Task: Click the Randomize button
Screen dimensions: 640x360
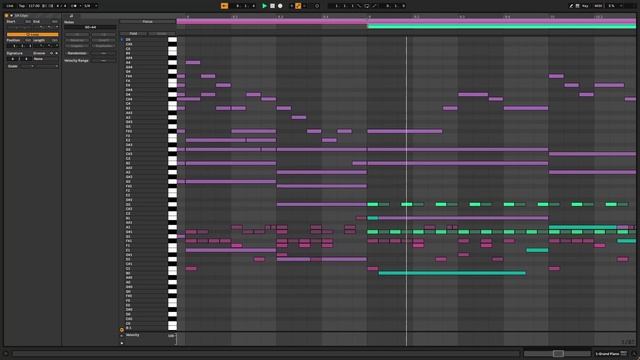Action: tap(77, 53)
